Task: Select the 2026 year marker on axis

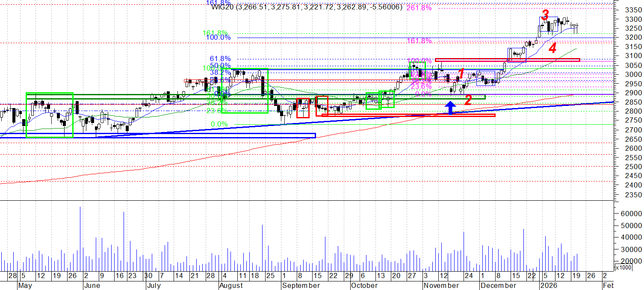Action: [549, 285]
